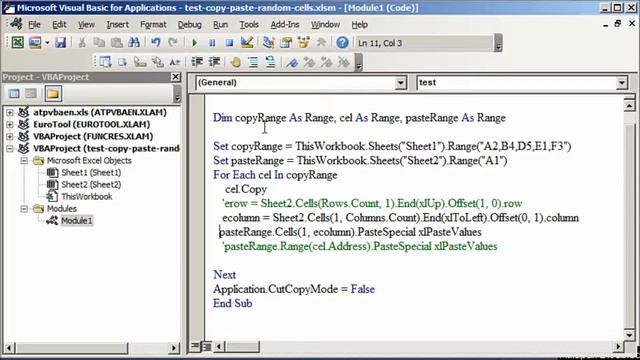Open Visual Basic Help question mark icon
640x360 pixels.
[x=342, y=42]
